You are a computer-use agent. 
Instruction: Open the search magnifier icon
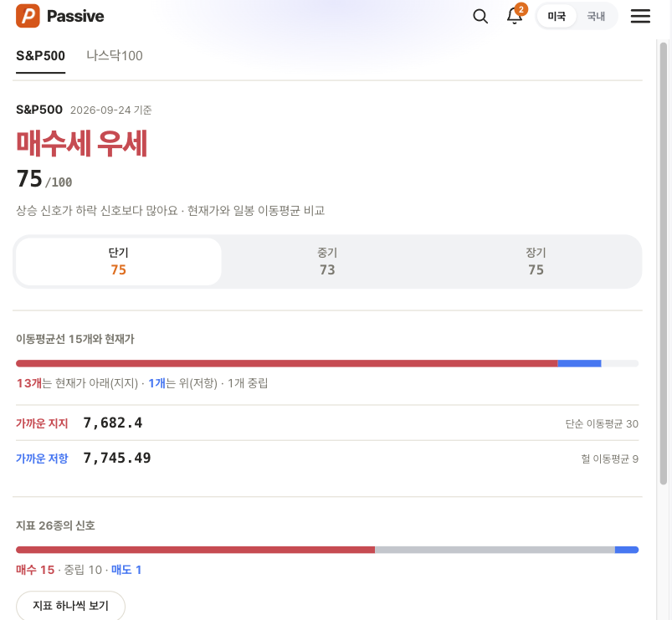480,16
